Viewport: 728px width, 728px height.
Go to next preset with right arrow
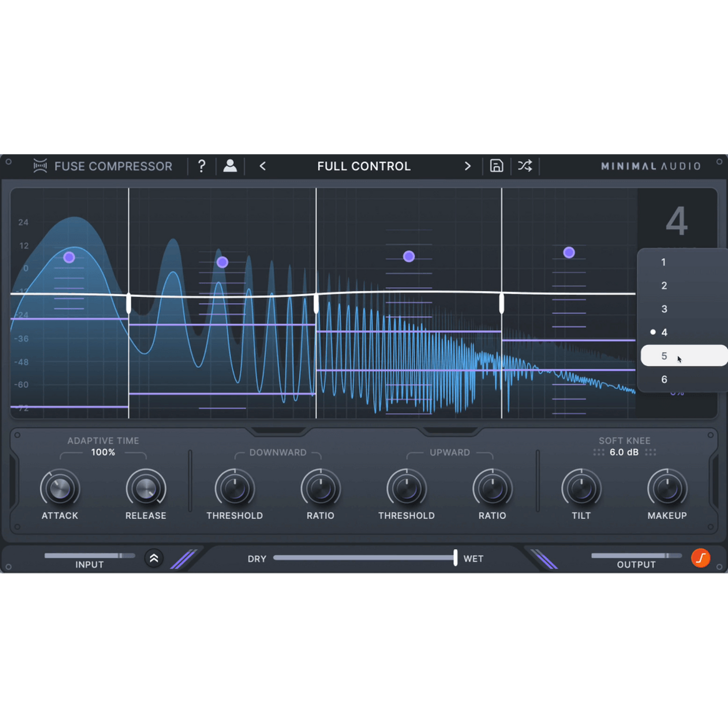(x=468, y=166)
